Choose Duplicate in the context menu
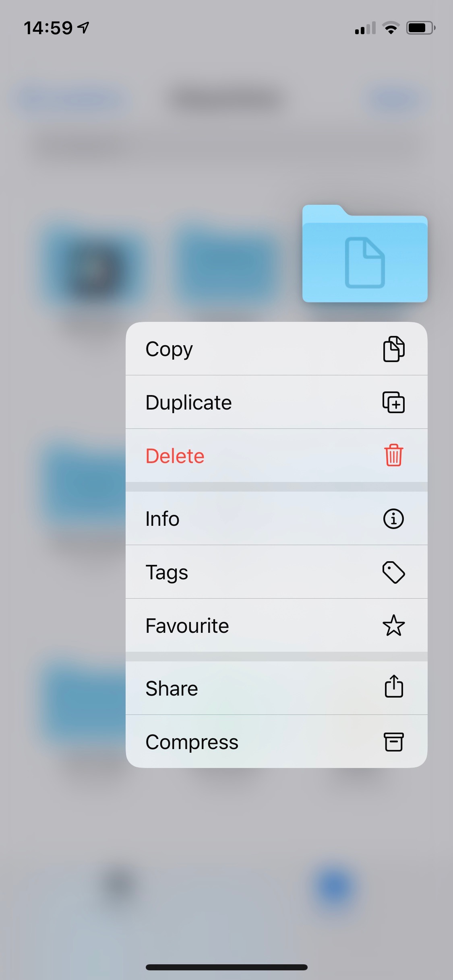 tap(277, 402)
